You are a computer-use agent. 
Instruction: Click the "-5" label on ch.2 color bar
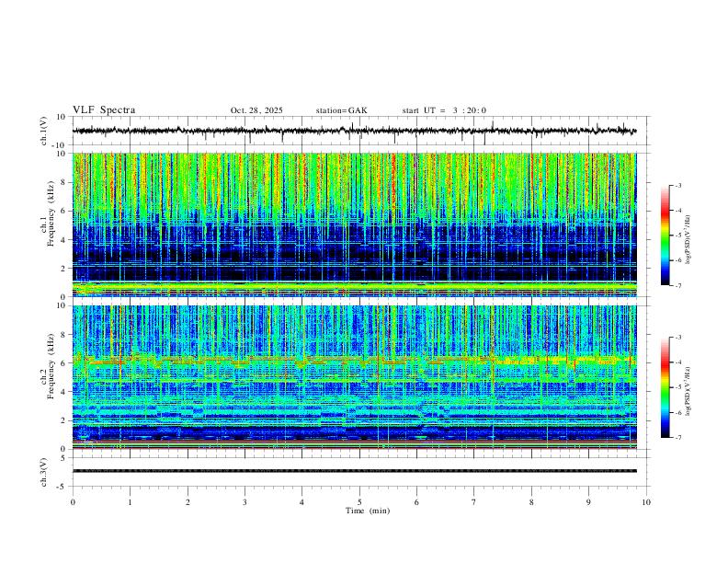coord(678,387)
